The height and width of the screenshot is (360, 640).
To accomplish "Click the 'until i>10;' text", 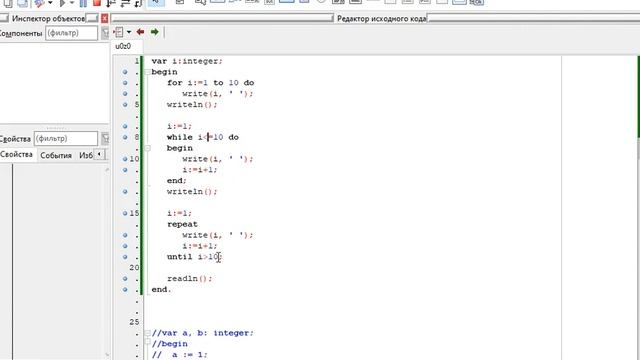I will click(x=195, y=257).
